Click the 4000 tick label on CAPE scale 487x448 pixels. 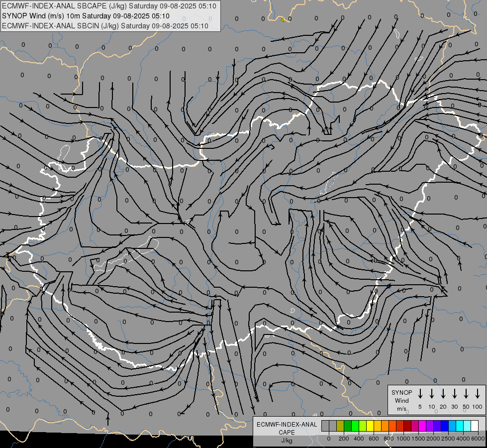tap(463, 439)
